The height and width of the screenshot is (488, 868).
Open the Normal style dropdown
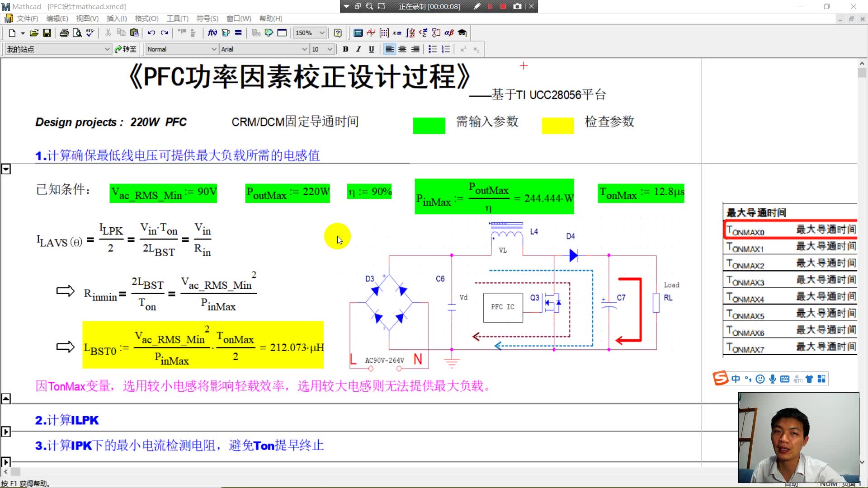point(213,49)
